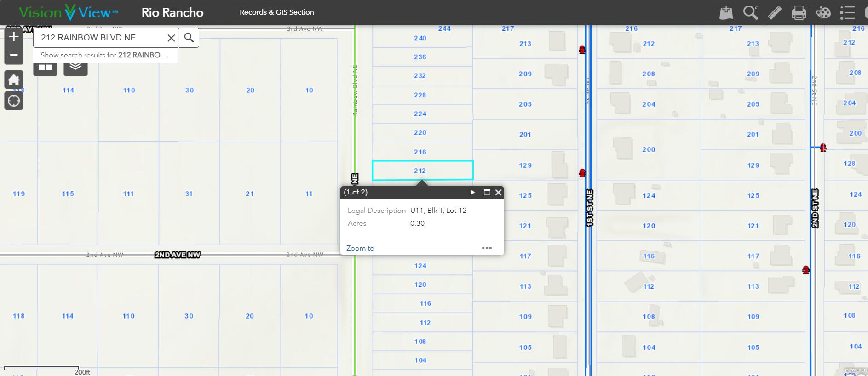Open the Print tool

coord(799,12)
